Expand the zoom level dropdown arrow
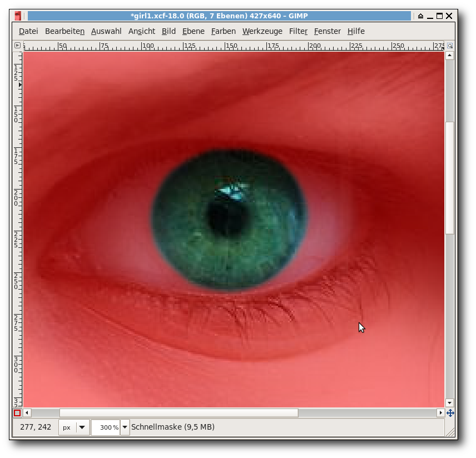This screenshot has width=476, height=458. point(125,427)
